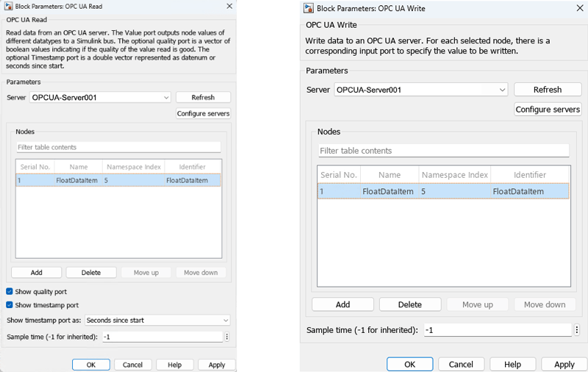Click Add in the OPC UA Read dialog
The image size is (588, 372).
[x=36, y=273]
